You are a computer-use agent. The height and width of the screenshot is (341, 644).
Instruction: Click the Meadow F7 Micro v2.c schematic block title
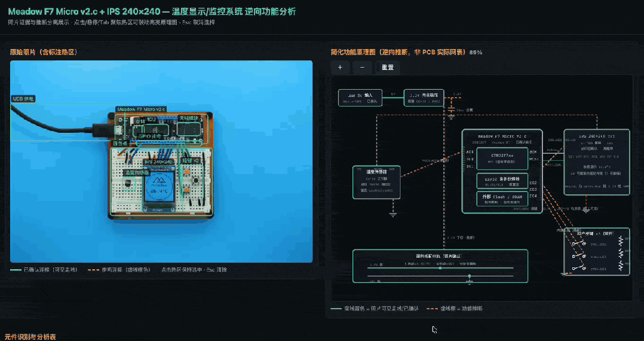click(502, 136)
